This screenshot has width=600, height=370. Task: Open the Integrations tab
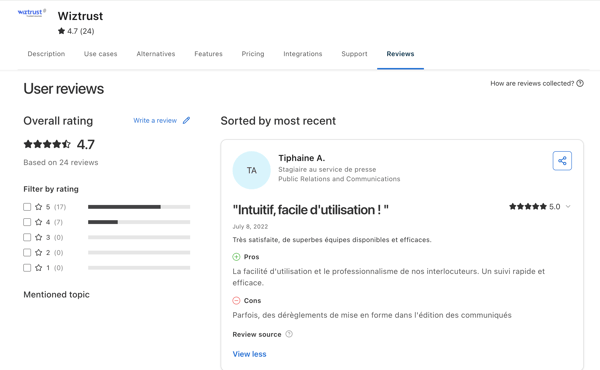(x=303, y=54)
